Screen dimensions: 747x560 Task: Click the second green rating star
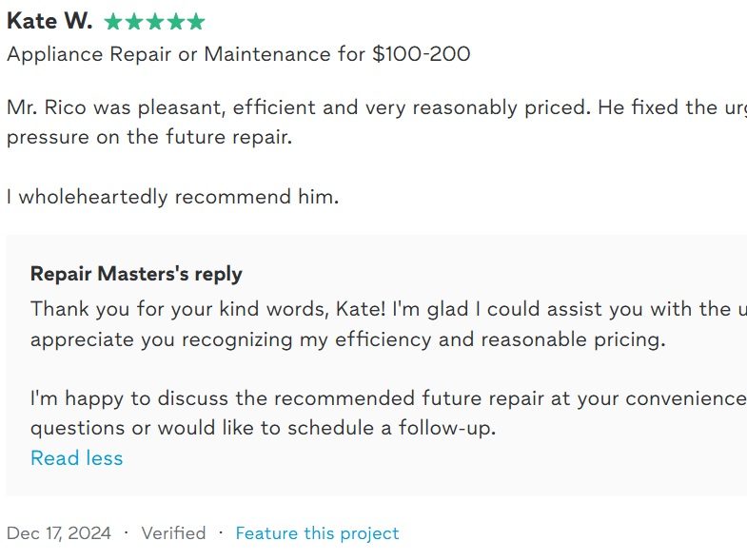coord(134,22)
